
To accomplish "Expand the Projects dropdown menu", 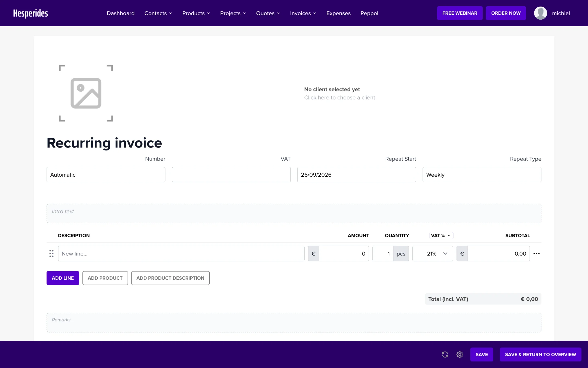I will (233, 13).
